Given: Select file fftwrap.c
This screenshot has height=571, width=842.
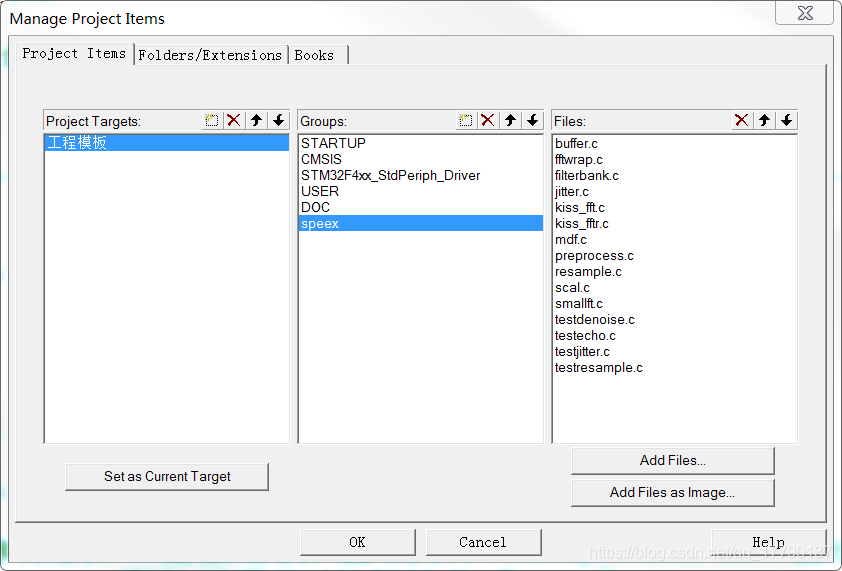Looking at the screenshot, I should (x=674, y=160).
